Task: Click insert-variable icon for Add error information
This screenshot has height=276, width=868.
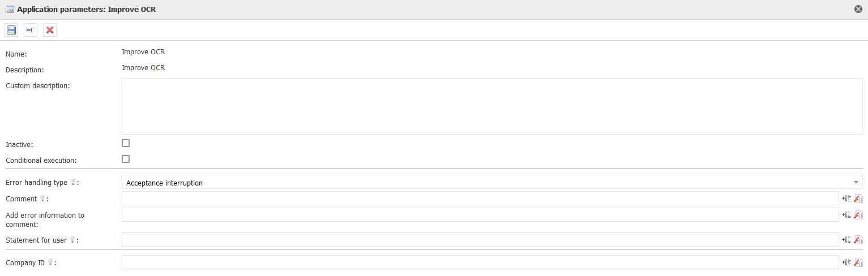Action: pos(846,215)
